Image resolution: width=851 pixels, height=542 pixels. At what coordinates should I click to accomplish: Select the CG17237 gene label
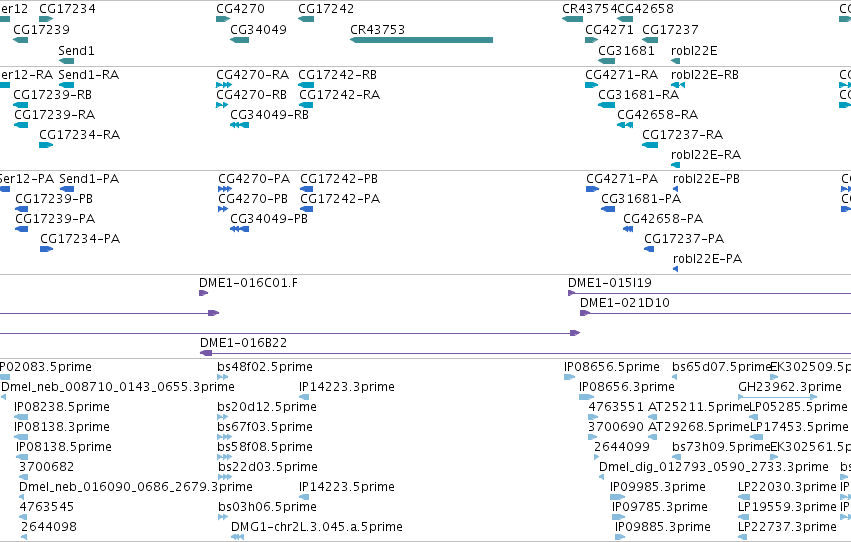click(x=670, y=29)
